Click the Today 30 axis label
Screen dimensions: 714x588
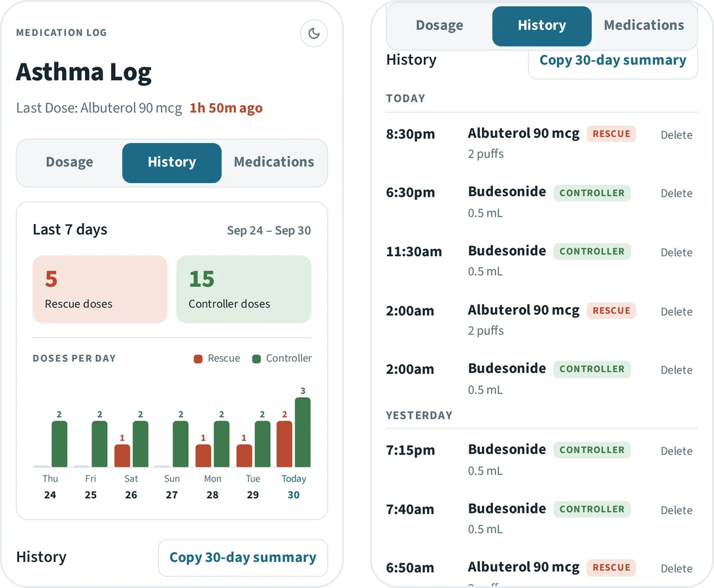coord(294,487)
